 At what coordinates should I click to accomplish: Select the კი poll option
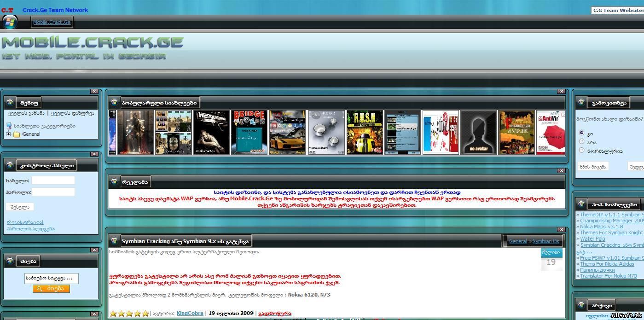click(582, 133)
